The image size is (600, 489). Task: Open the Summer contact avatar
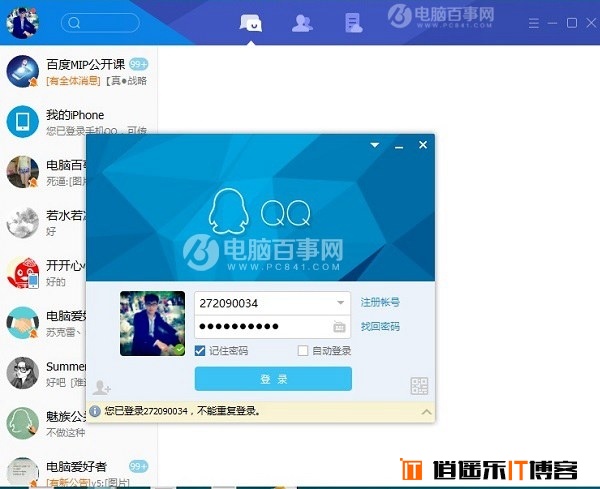[x=23, y=373]
